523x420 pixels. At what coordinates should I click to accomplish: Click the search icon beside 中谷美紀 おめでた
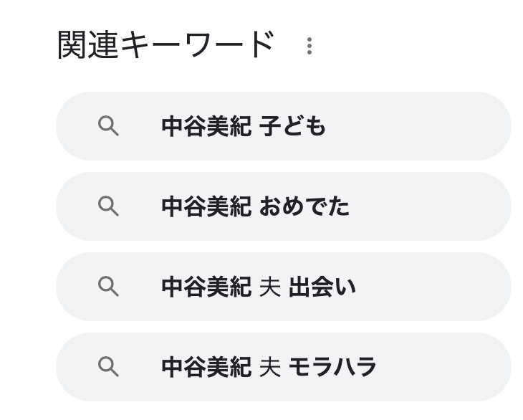[108, 206]
